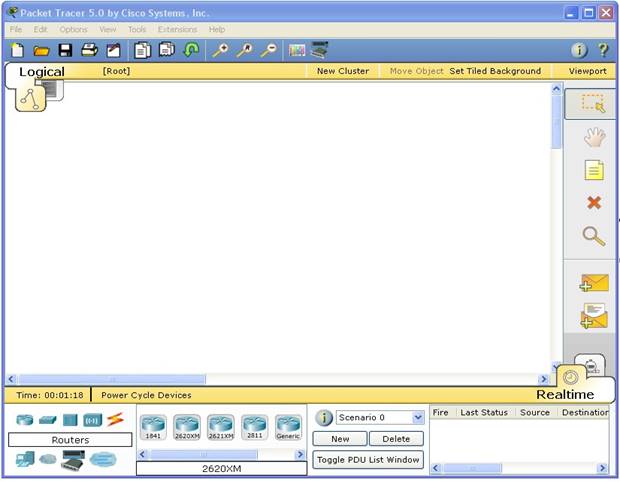Select the Wireless Devices category icon
The width and height of the screenshot is (620, 482).
(93, 420)
